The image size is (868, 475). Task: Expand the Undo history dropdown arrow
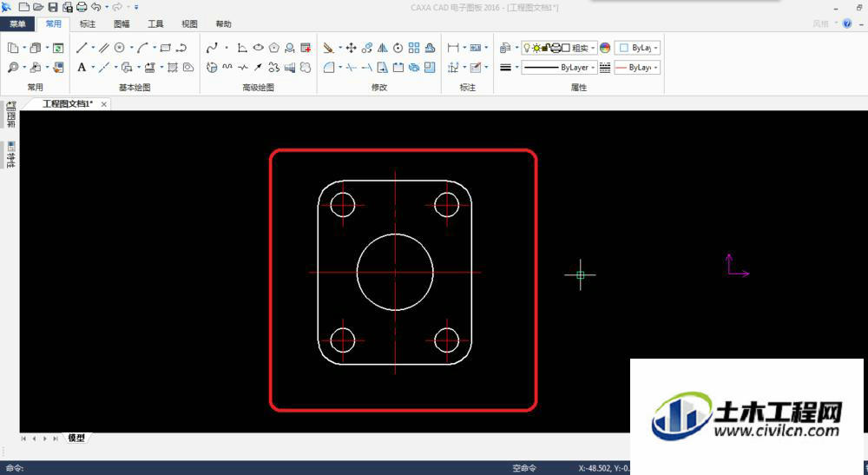pyautogui.click(x=107, y=7)
